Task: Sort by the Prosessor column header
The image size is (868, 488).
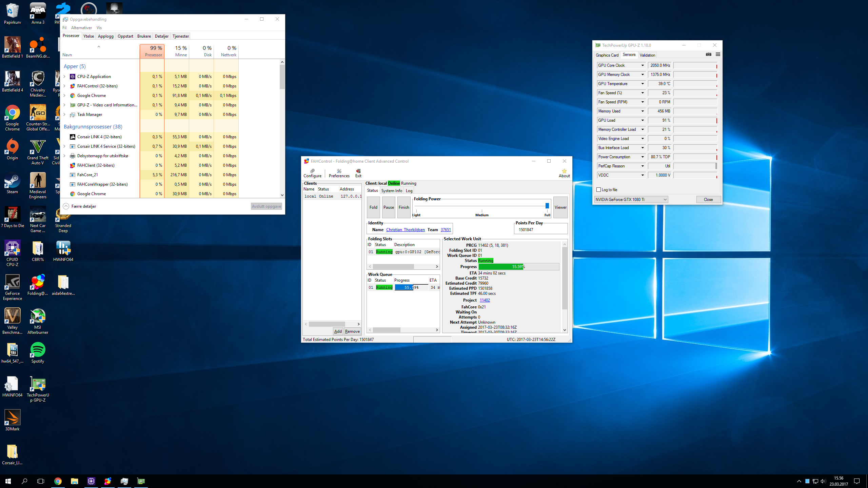Action: click(152, 51)
